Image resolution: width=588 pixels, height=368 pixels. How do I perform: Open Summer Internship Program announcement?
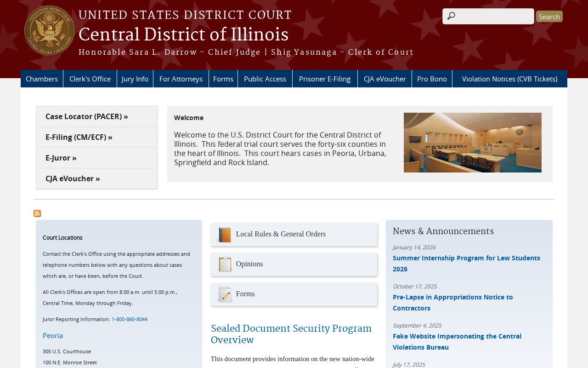pyautogui.click(x=466, y=263)
